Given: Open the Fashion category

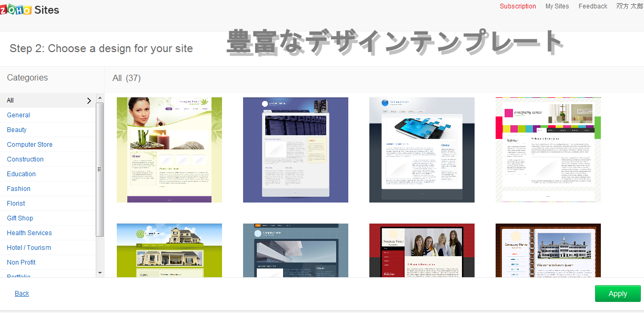Looking at the screenshot, I should 19,189.
